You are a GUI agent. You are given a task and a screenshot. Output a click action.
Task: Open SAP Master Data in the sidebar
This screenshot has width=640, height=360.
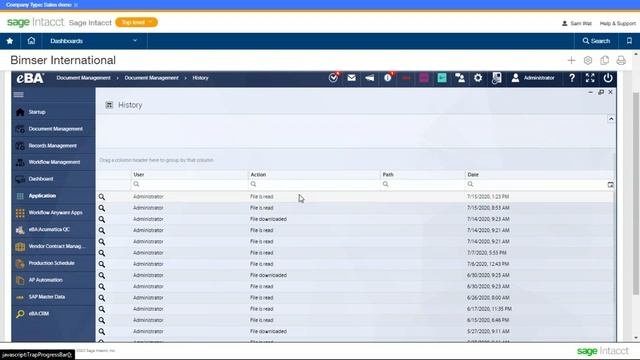53,297
